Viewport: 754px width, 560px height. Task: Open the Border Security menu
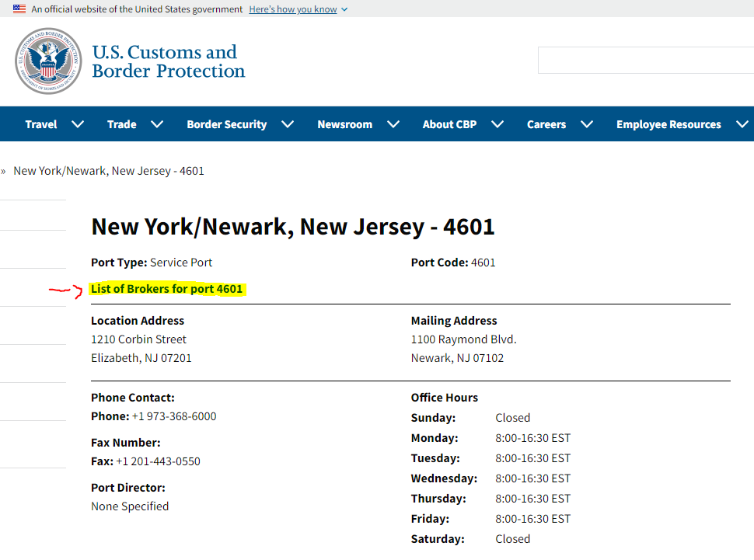coord(226,124)
